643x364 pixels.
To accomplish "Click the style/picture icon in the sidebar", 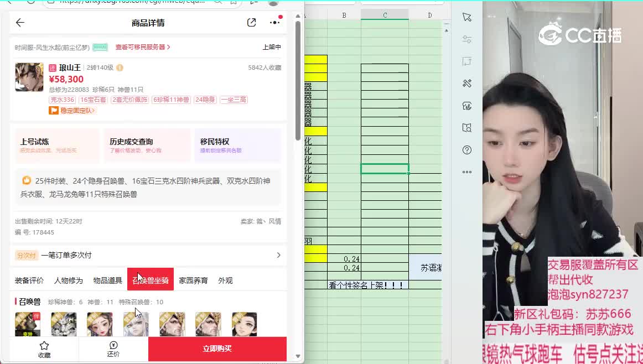I will tap(466, 106).
